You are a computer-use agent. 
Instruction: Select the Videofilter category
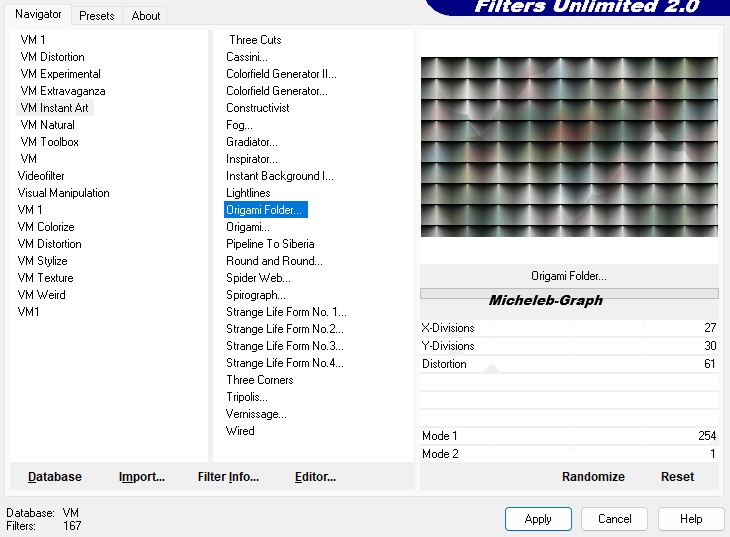point(42,176)
